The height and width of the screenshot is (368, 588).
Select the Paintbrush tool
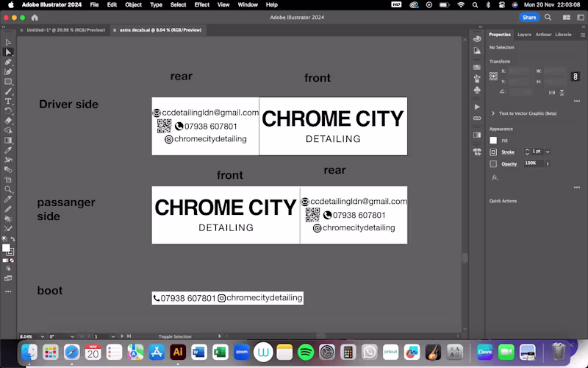[x=8, y=91]
